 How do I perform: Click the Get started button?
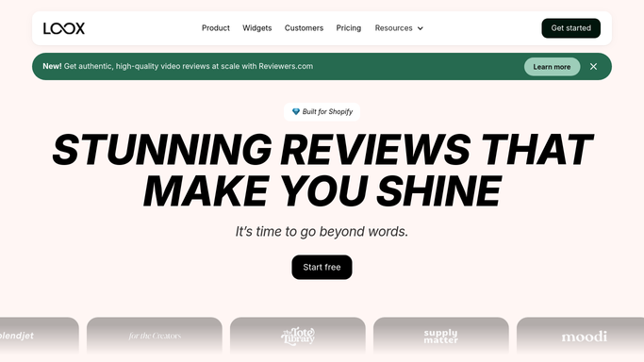(570, 28)
